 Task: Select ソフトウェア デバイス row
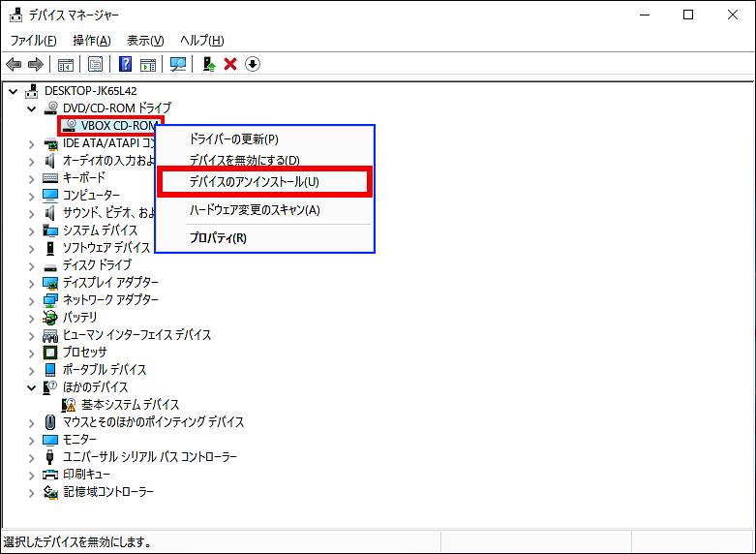tap(106, 248)
